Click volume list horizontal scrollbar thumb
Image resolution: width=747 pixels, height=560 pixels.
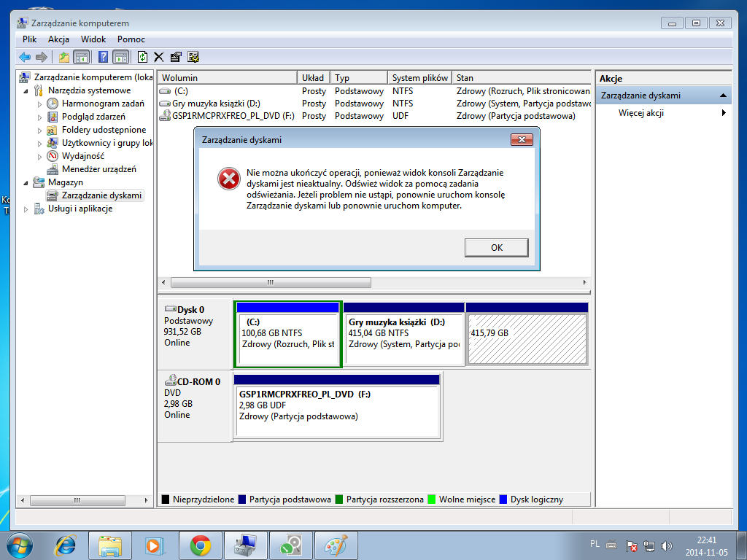(271, 282)
